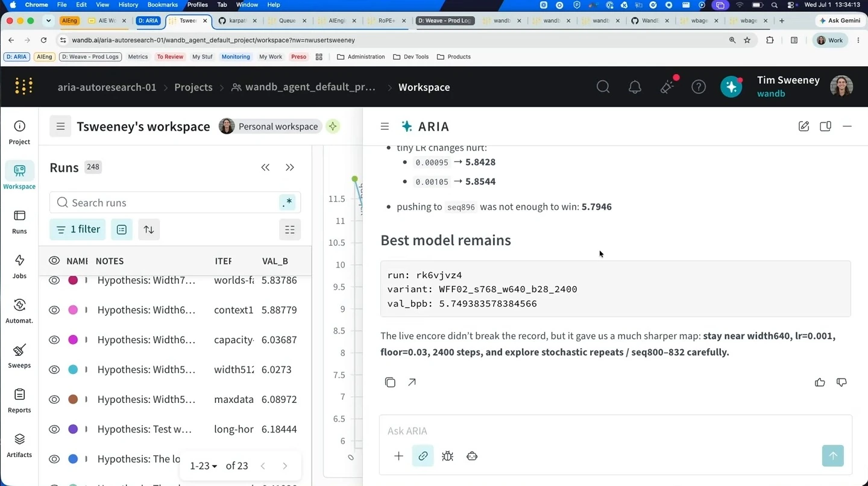This screenshot has width=868, height=486.
Task: Open the 1-23 pagination dropdown
Action: click(x=203, y=466)
